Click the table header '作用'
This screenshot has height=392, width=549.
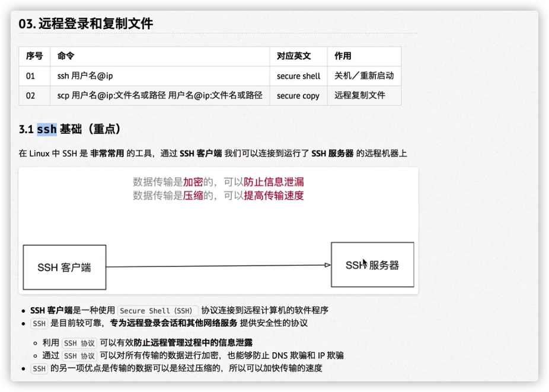(x=343, y=56)
